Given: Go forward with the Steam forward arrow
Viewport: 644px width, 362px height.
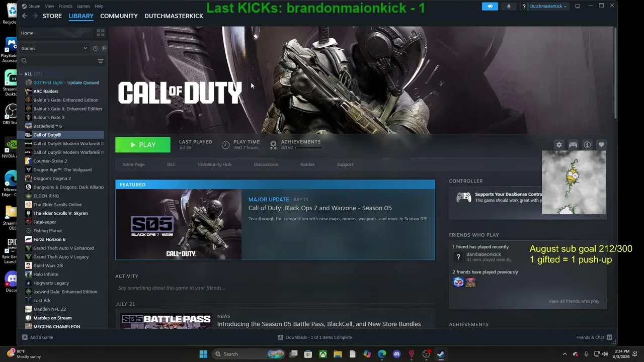Looking at the screenshot, I should click(x=35, y=16).
